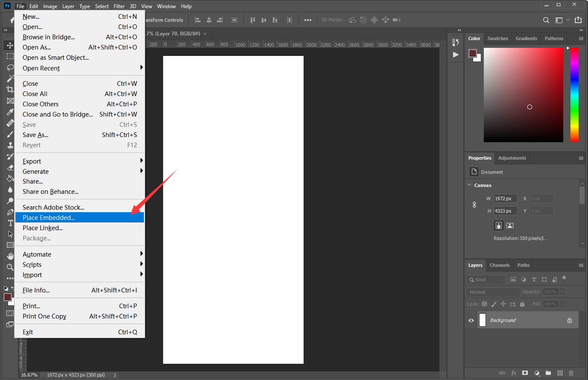The width and height of the screenshot is (588, 380).
Task: Select the Move tool
Action: [x=10, y=45]
